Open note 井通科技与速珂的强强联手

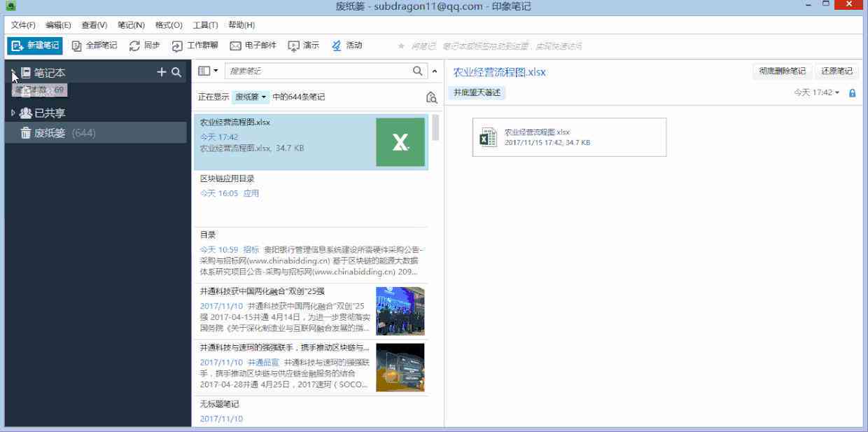311,368
